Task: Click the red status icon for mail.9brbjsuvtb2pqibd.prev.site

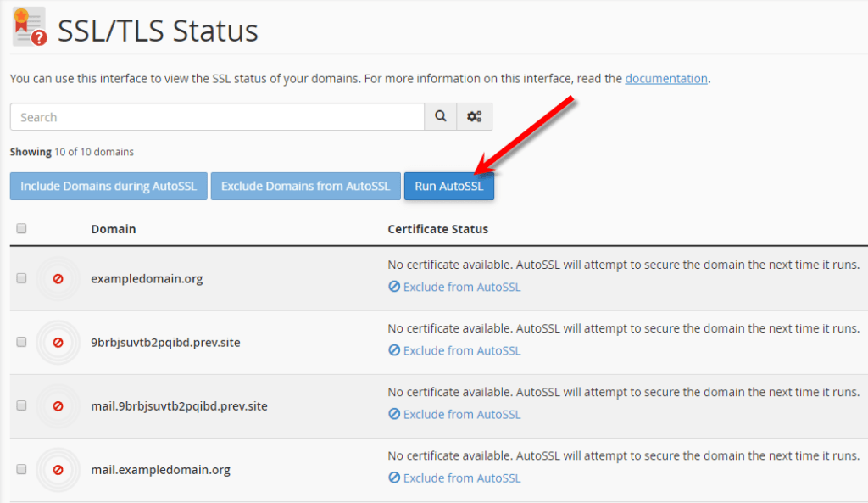Action: click(58, 405)
